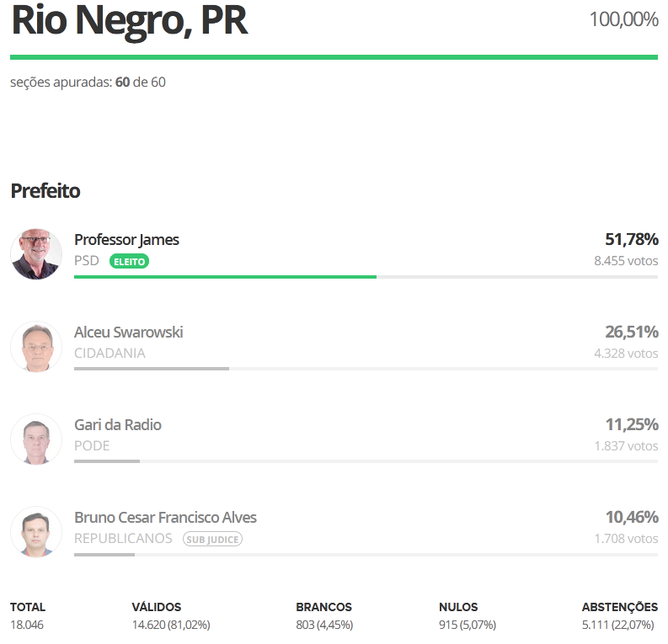The height and width of the screenshot is (644, 668).
Task: Click Professor James's green vote bar
Action: [x=225, y=276]
